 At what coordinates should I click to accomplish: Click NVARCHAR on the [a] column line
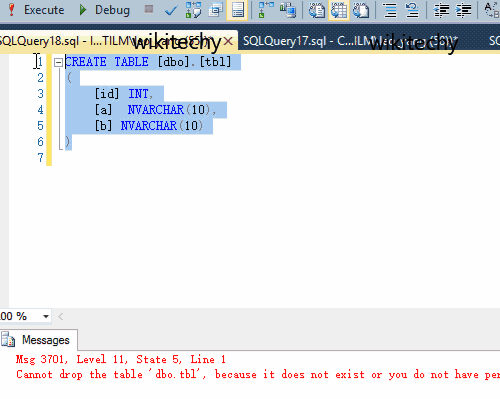pyautogui.click(x=156, y=110)
